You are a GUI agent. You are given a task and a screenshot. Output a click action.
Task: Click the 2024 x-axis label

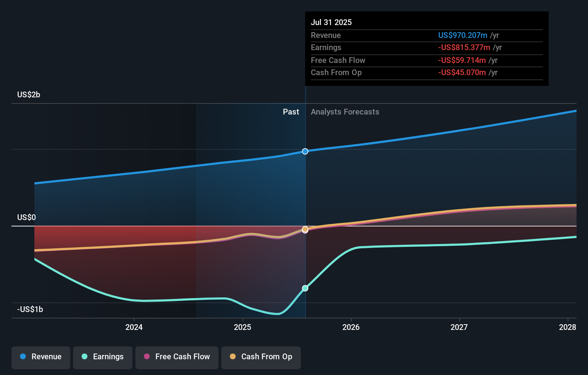tap(134, 327)
